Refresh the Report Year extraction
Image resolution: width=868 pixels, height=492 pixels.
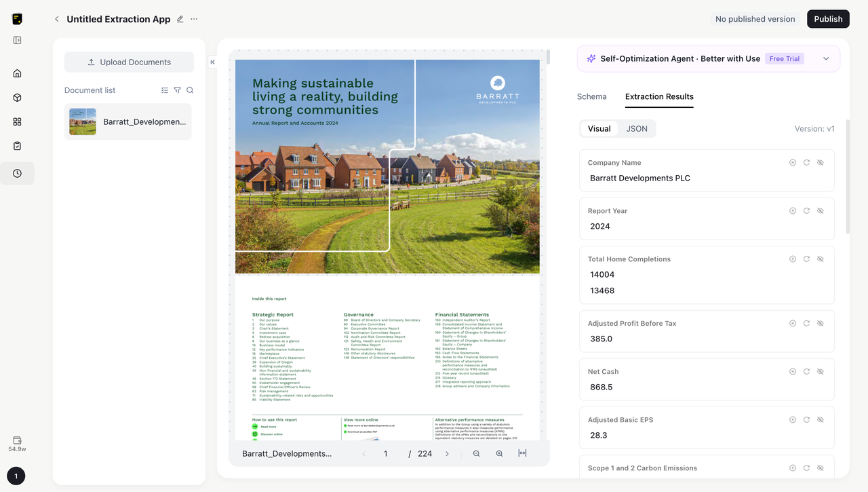click(806, 211)
